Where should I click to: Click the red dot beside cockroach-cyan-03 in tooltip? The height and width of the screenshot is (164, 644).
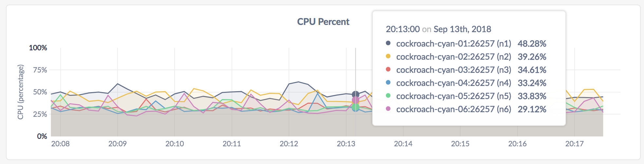[x=388, y=69]
